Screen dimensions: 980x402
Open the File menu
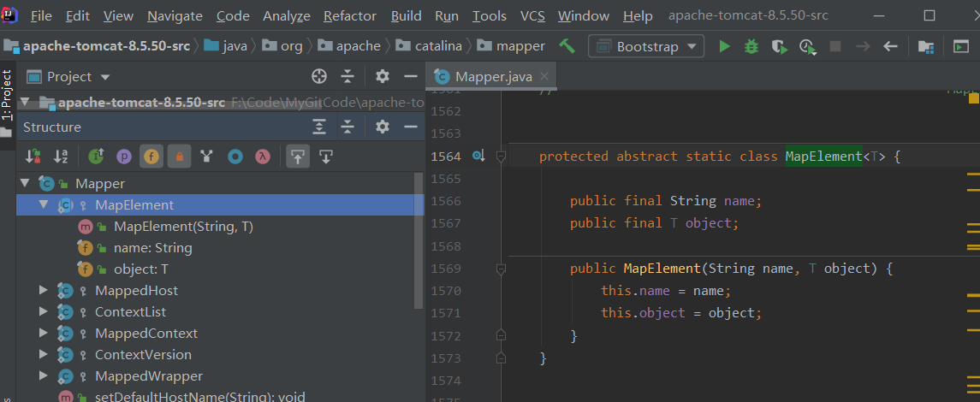pos(41,16)
